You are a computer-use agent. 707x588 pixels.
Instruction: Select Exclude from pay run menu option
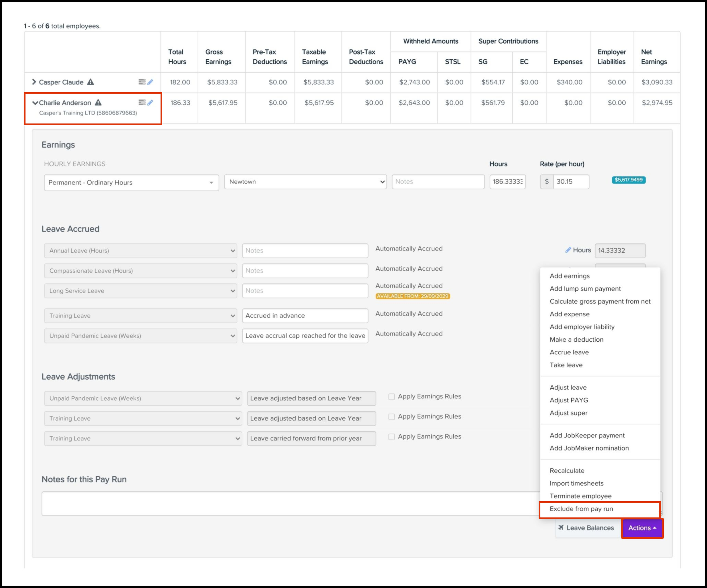click(x=581, y=509)
